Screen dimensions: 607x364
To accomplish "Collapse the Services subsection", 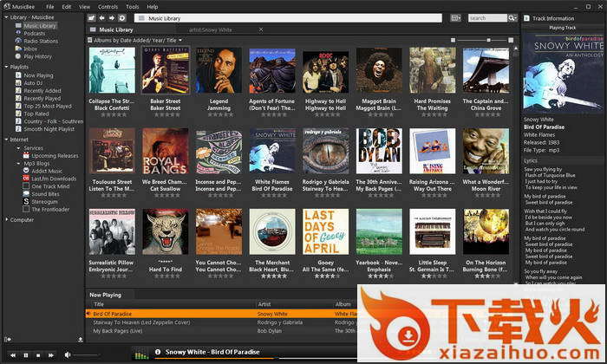I will (18, 148).
